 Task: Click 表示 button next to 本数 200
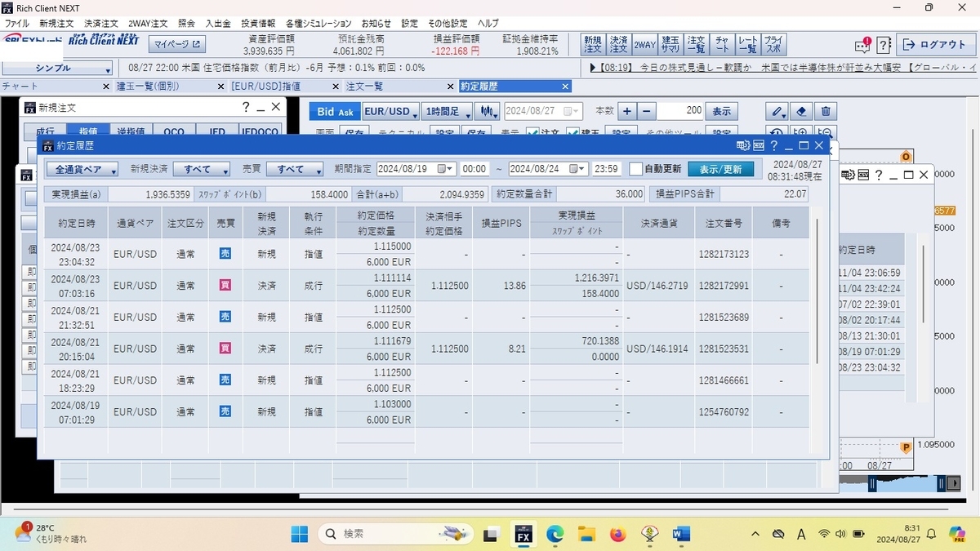pos(722,111)
